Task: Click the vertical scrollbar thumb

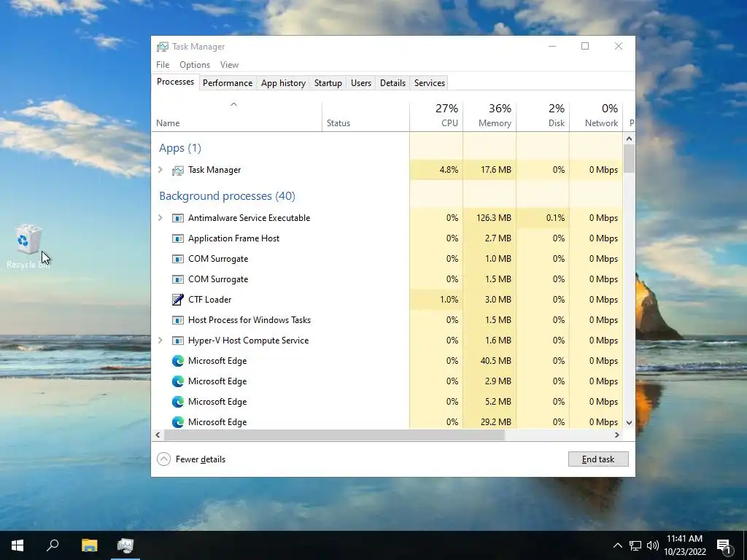Action: coord(629,159)
